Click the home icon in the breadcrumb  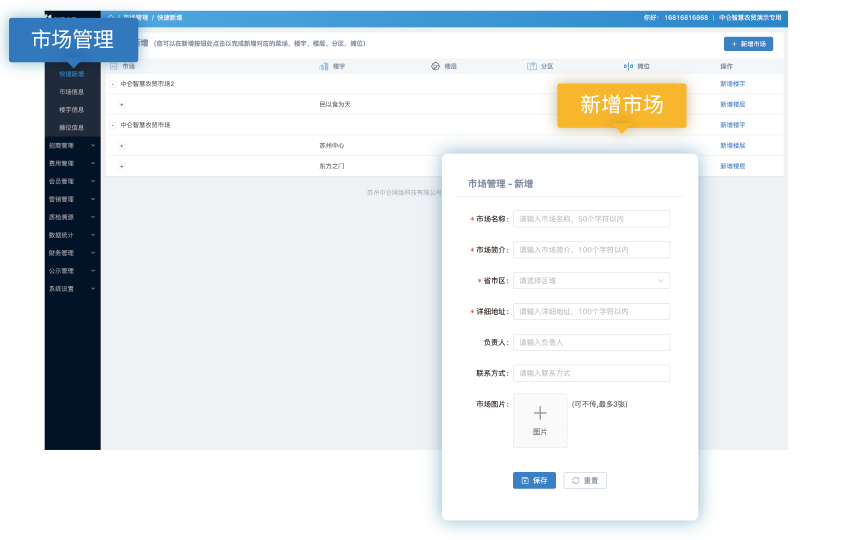coord(111,18)
